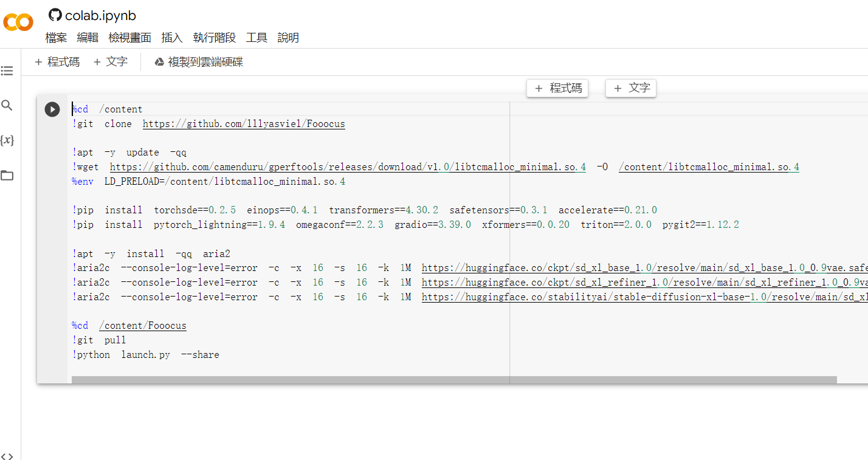868x460 pixels.
Task: Click the GitHub icon beside colab.ipynb
Action: point(55,15)
